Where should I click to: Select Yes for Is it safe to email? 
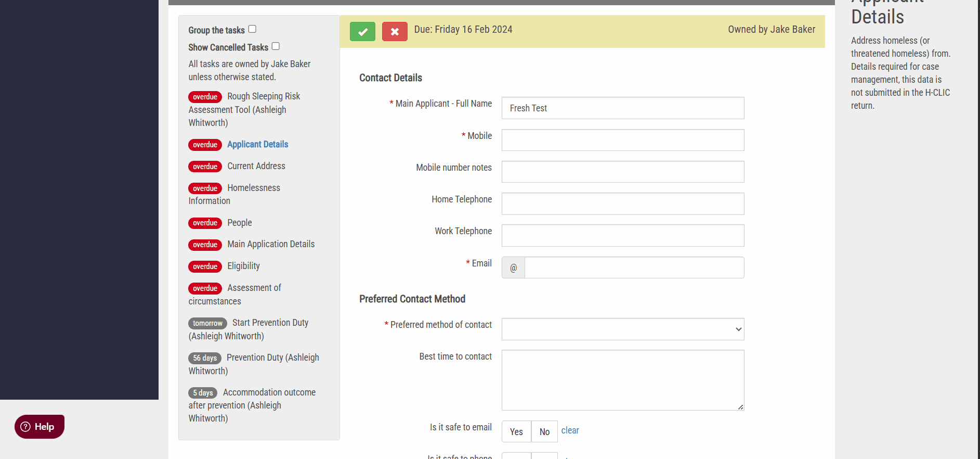(x=516, y=431)
